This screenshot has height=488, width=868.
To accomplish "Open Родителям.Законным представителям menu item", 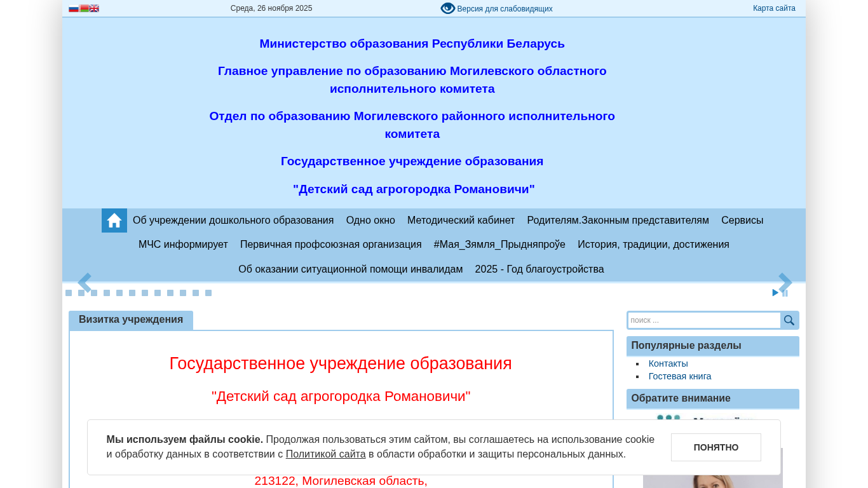I will click(618, 220).
